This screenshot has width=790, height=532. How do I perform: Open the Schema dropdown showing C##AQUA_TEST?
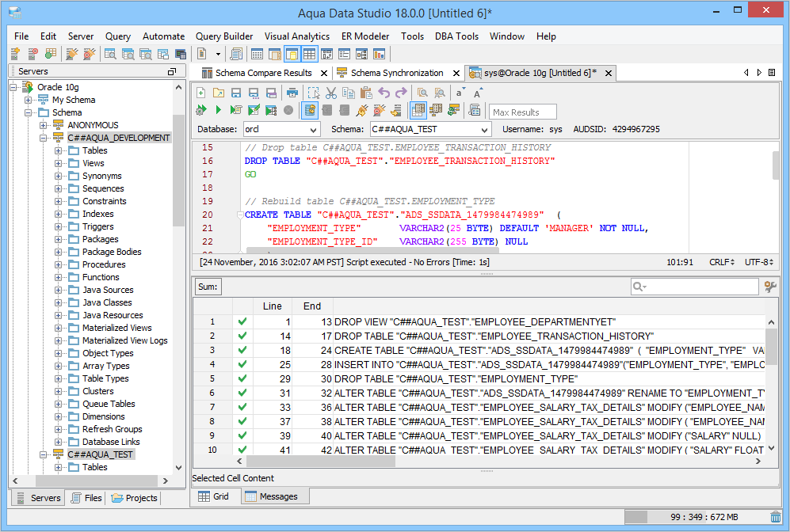point(430,129)
